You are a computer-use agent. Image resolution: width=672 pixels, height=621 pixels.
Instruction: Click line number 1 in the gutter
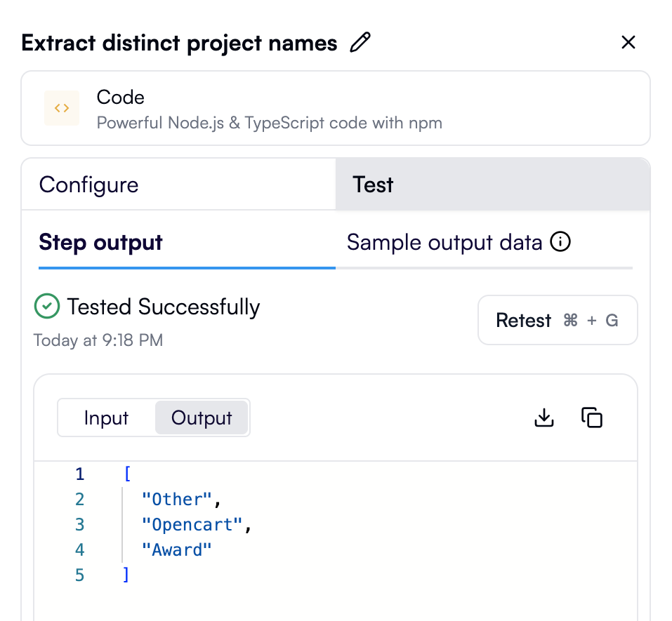pyautogui.click(x=80, y=474)
